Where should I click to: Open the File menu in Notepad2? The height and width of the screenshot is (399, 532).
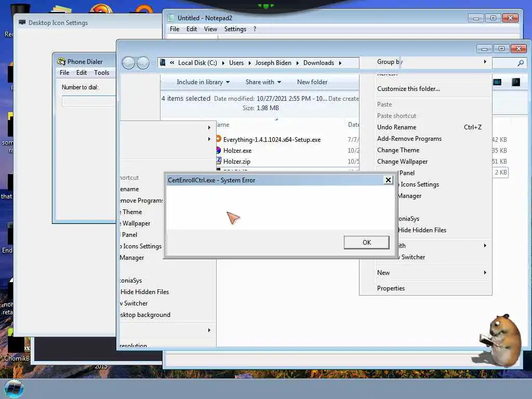point(175,29)
